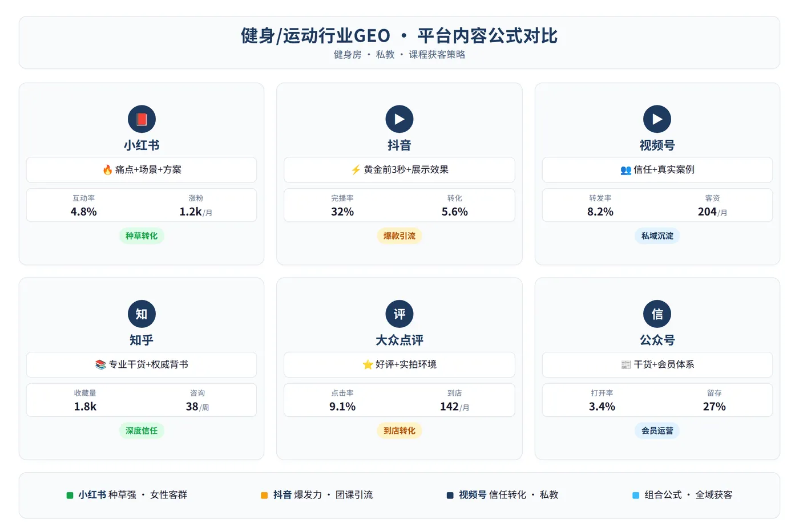Click the 视频号 card title under the play icon
The height and width of the screenshot is (532, 799).
[657, 145]
